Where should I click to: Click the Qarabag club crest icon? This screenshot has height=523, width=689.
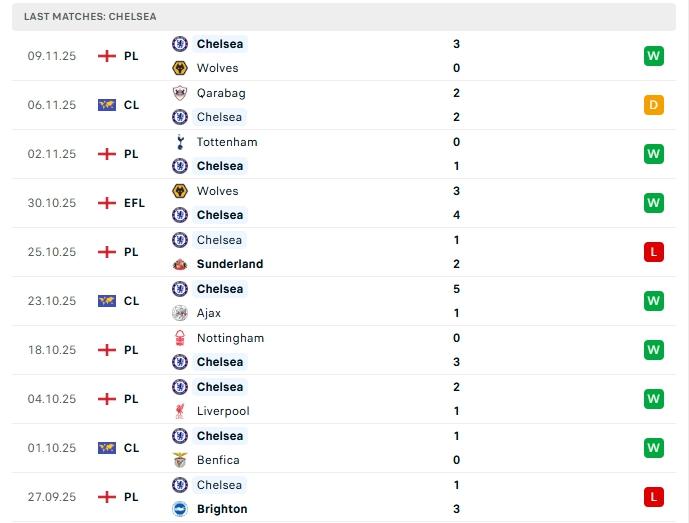tap(180, 93)
